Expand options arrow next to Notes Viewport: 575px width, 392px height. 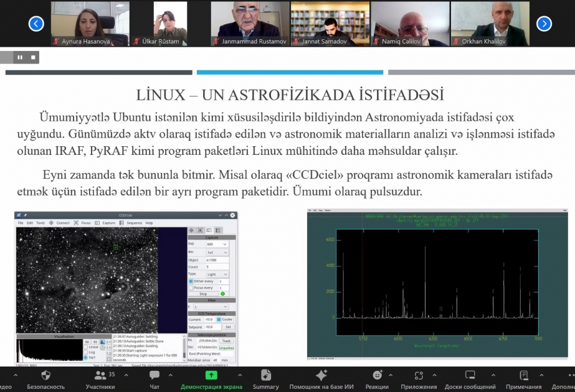coord(541,375)
